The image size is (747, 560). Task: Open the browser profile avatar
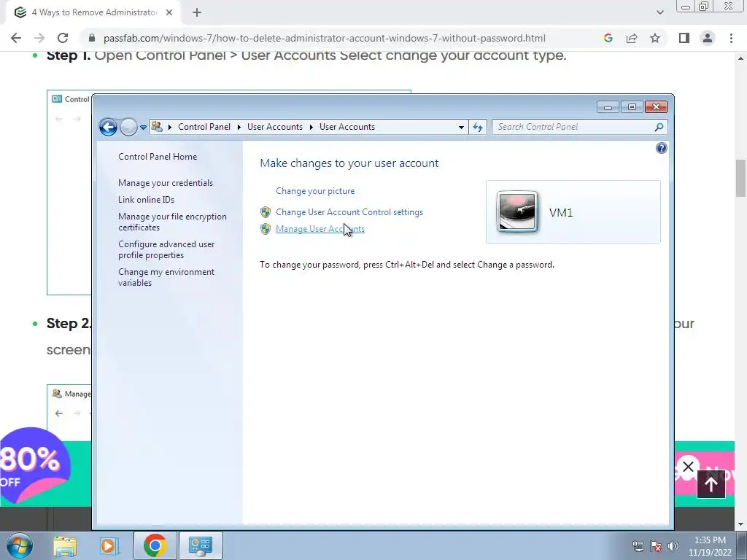708,38
